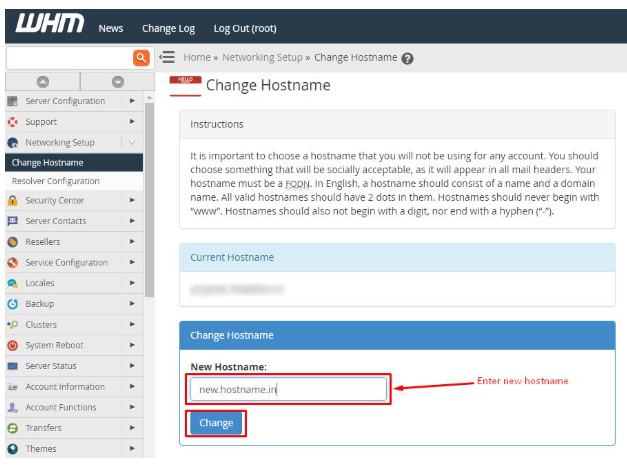Click the Change Hostname HELLO badge icon
This screenshot has height=467, width=627.
pos(185,86)
